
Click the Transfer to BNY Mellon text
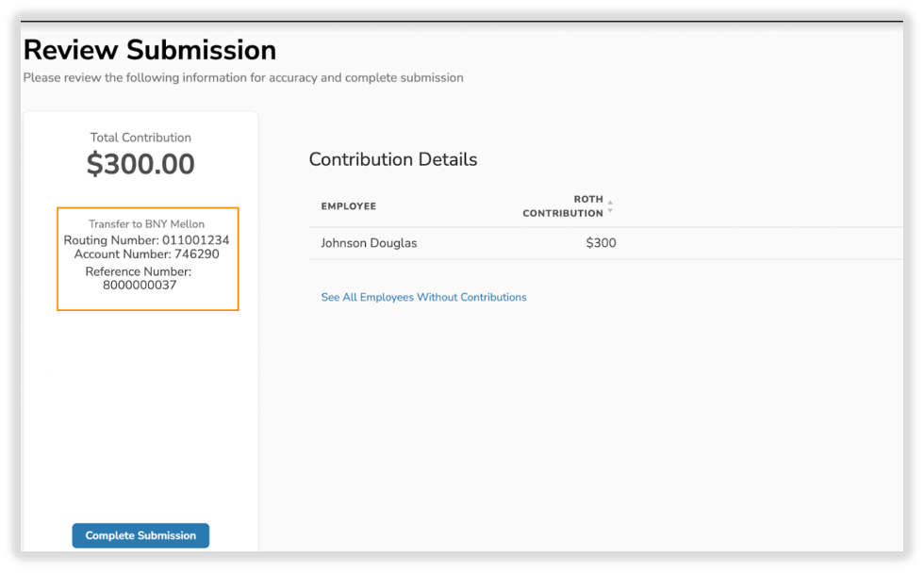click(x=146, y=224)
